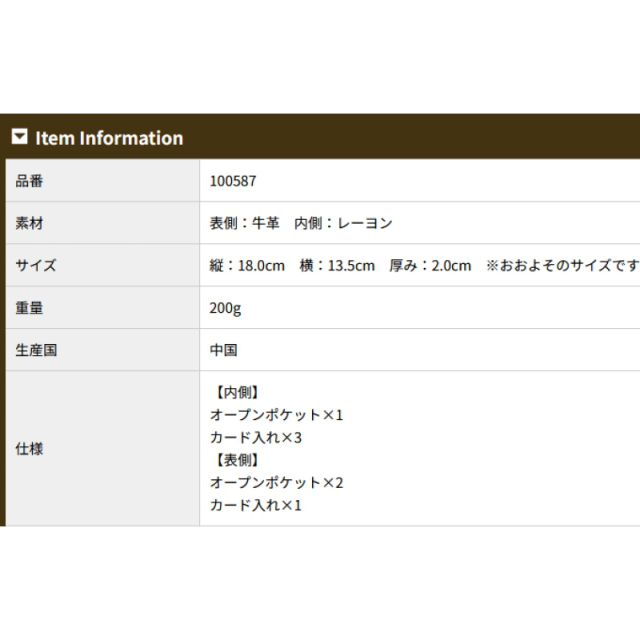Screen dimensions: 640x640
Task: Click the country value 中国
Action: (224, 350)
